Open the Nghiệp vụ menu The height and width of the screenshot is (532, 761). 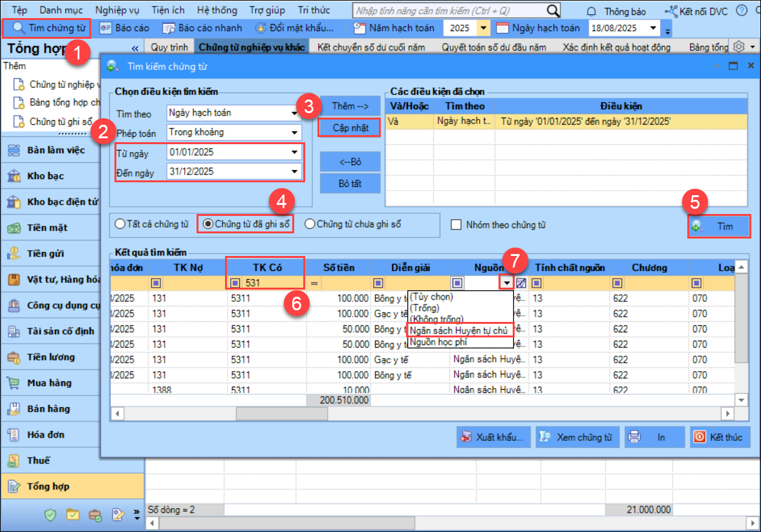click(117, 10)
